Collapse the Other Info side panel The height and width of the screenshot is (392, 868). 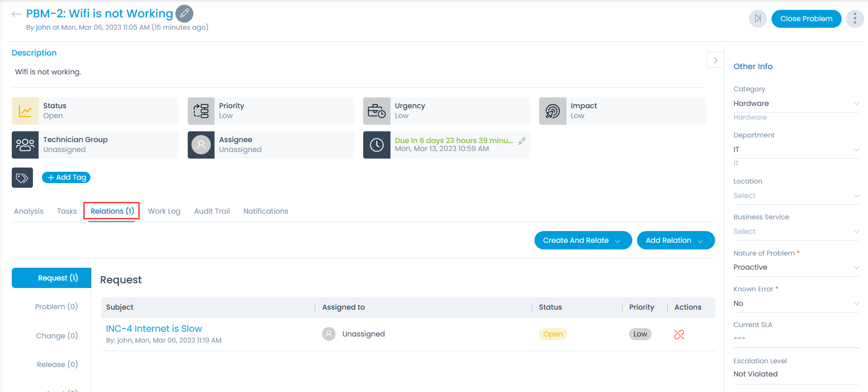[715, 60]
